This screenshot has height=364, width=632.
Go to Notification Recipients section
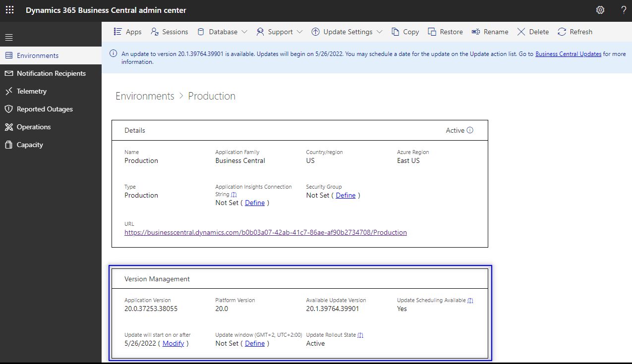point(51,73)
